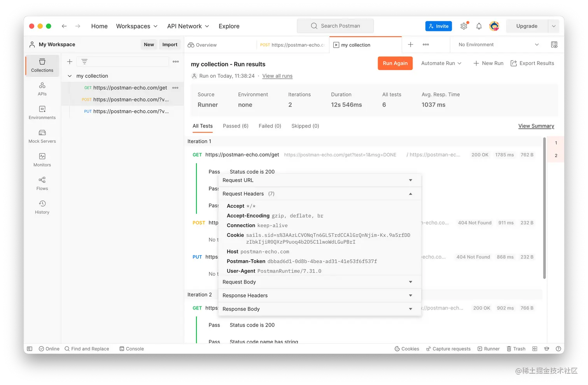Open Explore in top navigation
The height and width of the screenshot is (385, 588).
pos(229,26)
